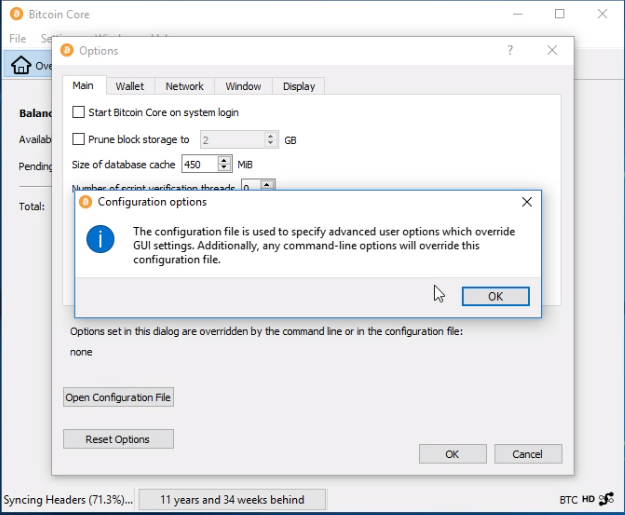Click the prune storage size field
The width and height of the screenshot is (625, 515).
(x=232, y=140)
